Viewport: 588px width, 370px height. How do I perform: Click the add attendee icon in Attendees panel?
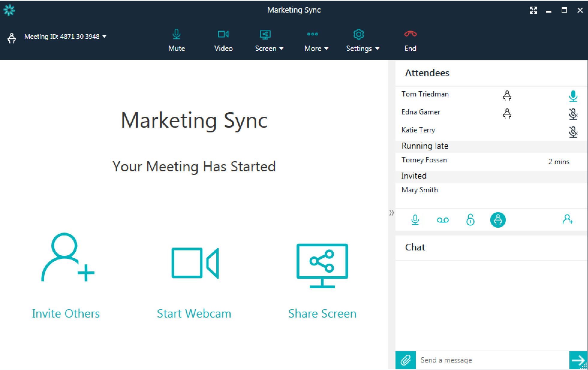(x=568, y=220)
